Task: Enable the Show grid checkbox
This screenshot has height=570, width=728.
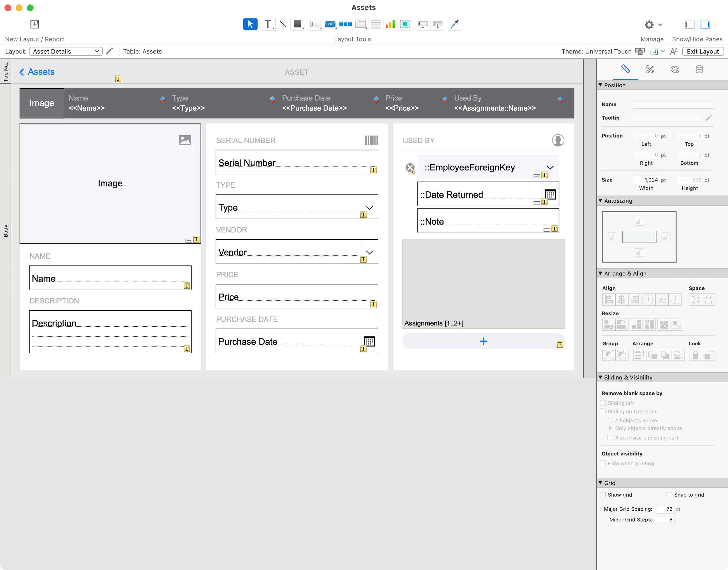Action: click(603, 495)
